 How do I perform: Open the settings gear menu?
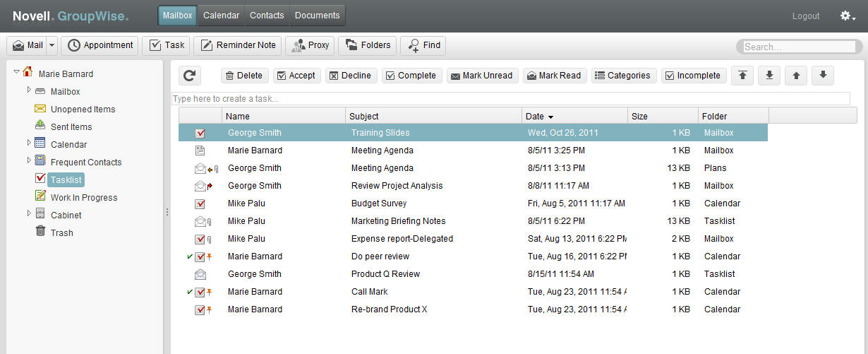[x=848, y=16]
